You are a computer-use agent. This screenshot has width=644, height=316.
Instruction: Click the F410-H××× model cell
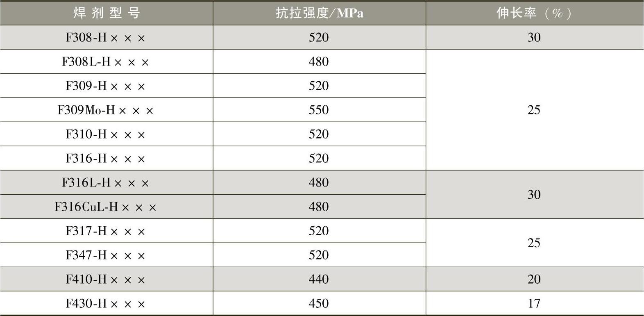tap(106, 280)
